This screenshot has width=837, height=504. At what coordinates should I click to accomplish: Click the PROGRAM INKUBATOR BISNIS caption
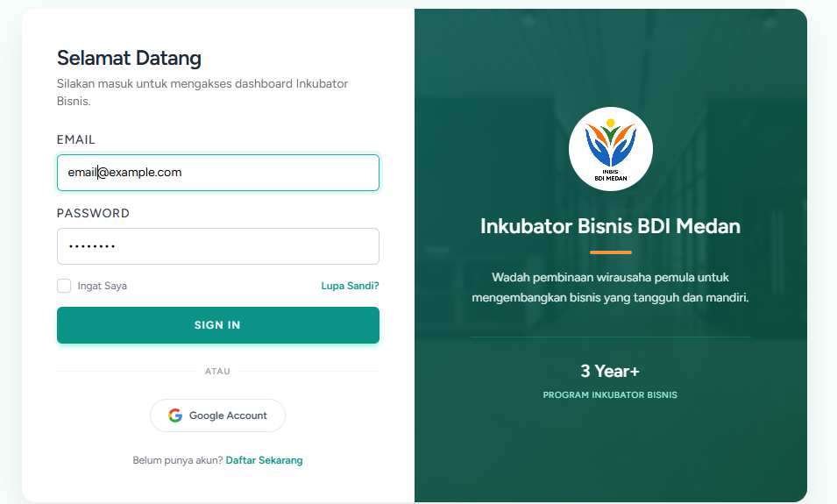pyautogui.click(x=610, y=395)
